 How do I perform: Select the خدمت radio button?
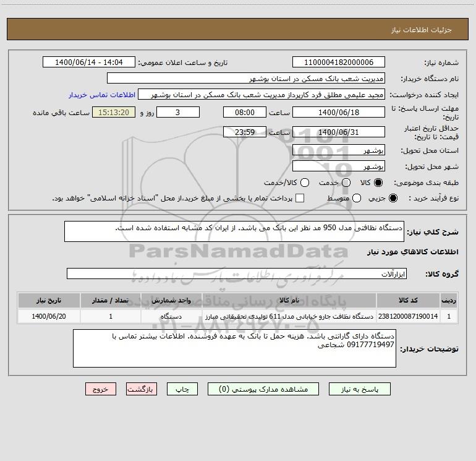(x=346, y=183)
